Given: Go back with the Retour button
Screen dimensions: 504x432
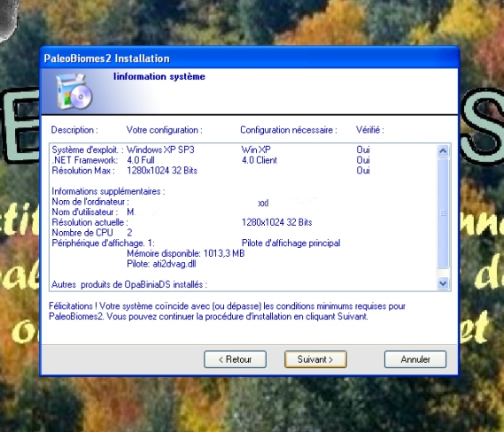Looking at the screenshot, I should 235,359.
